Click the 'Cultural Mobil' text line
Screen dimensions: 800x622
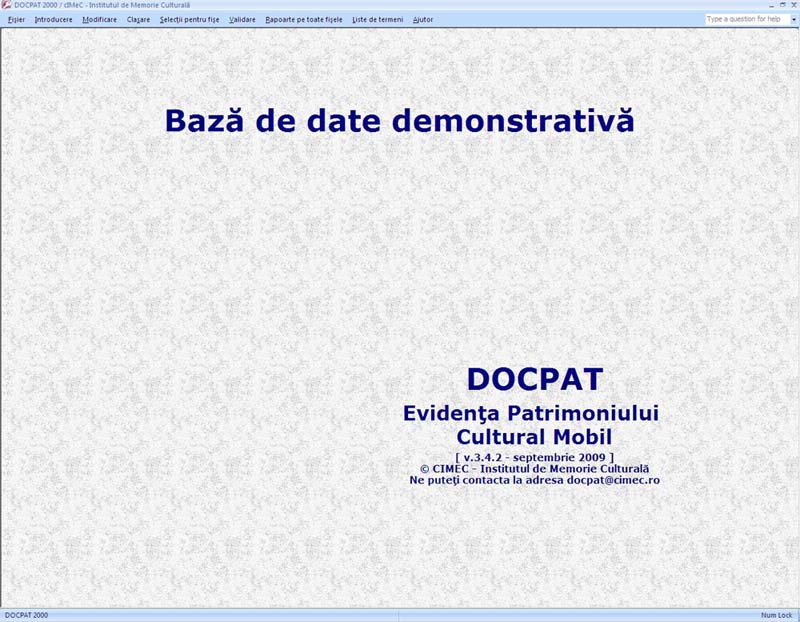click(534, 437)
